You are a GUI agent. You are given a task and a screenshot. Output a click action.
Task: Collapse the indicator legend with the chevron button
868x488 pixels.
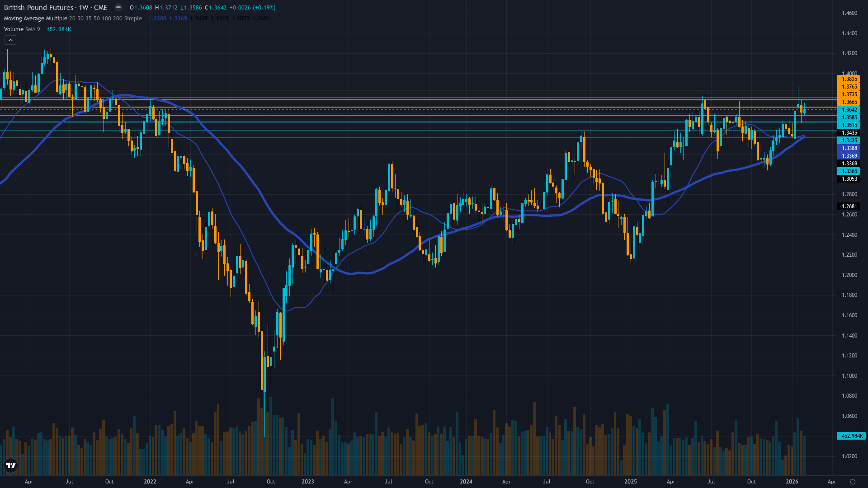(x=10, y=40)
